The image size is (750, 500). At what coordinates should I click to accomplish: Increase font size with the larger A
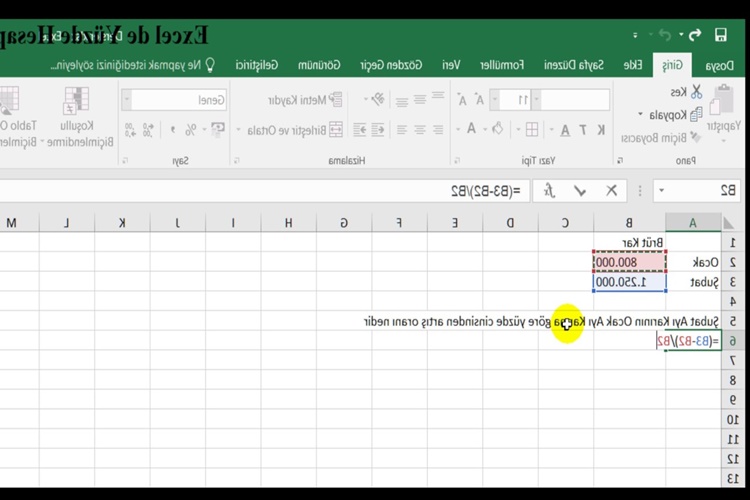(479, 100)
